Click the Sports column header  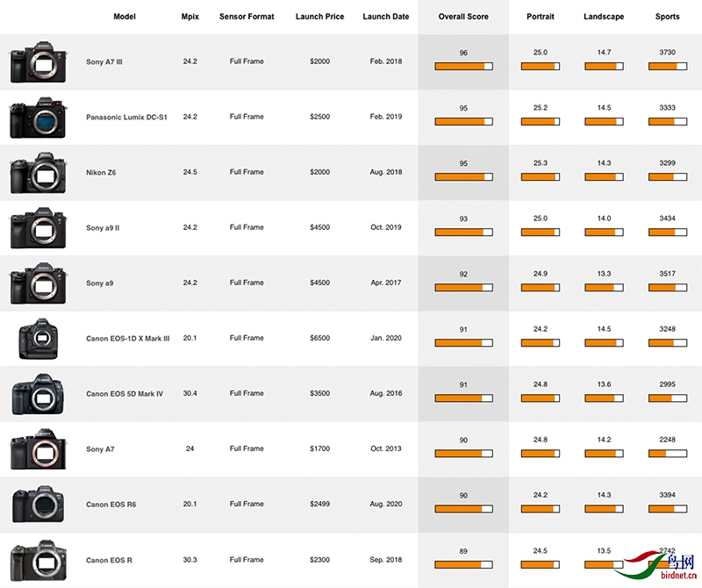(667, 17)
